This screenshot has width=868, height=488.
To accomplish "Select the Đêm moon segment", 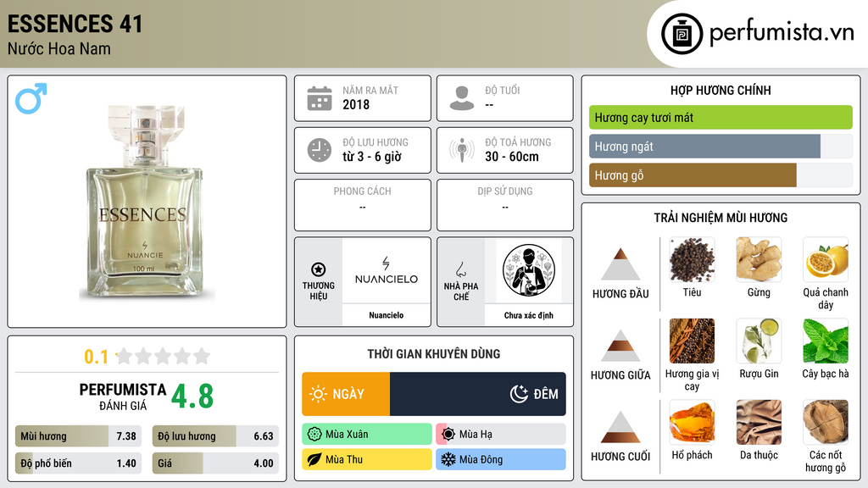I will pyautogui.click(x=478, y=394).
